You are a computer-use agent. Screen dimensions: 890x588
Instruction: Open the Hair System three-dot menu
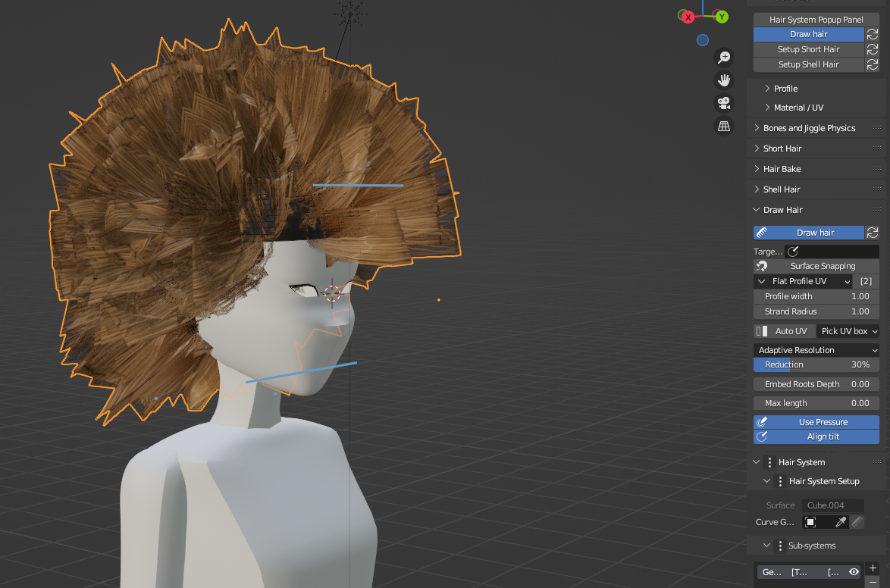tap(769, 462)
